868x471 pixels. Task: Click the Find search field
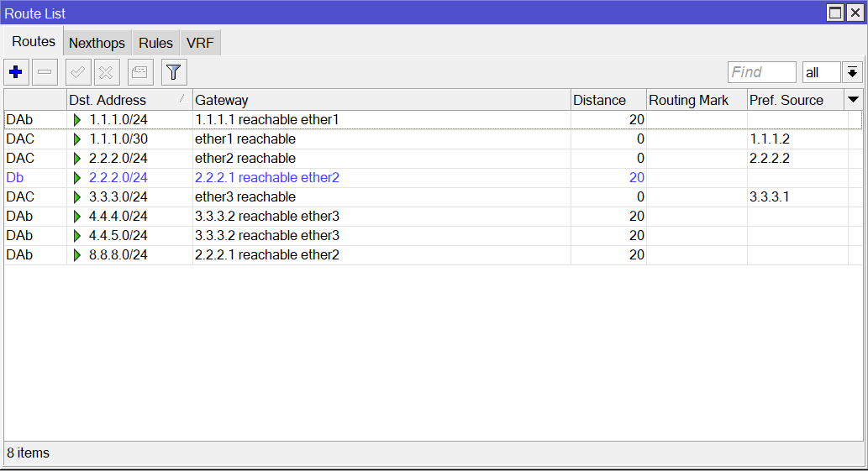point(761,72)
